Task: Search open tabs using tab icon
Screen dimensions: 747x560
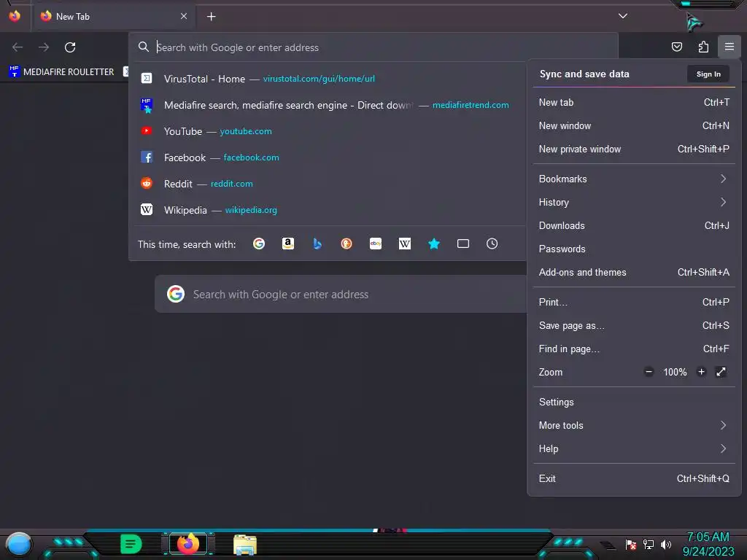Action: point(463,244)
